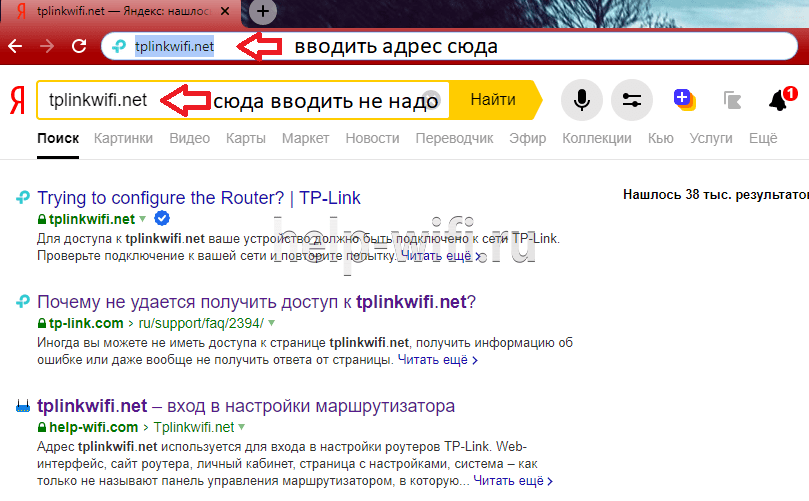Open the Карты tab
Image resolution: width=809 pixels, height=501 pixels.
pyautogui.click(x=246, y=138)
